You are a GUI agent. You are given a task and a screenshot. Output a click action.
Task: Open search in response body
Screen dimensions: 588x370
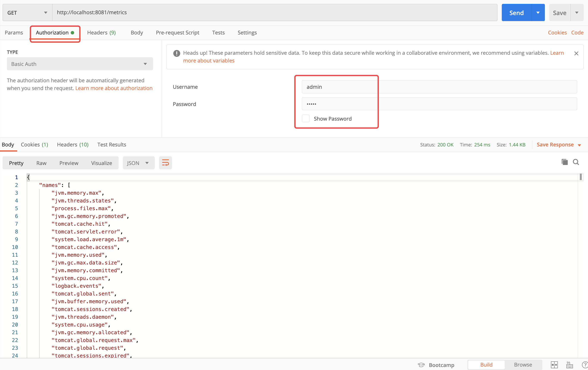tap(576, 162)
